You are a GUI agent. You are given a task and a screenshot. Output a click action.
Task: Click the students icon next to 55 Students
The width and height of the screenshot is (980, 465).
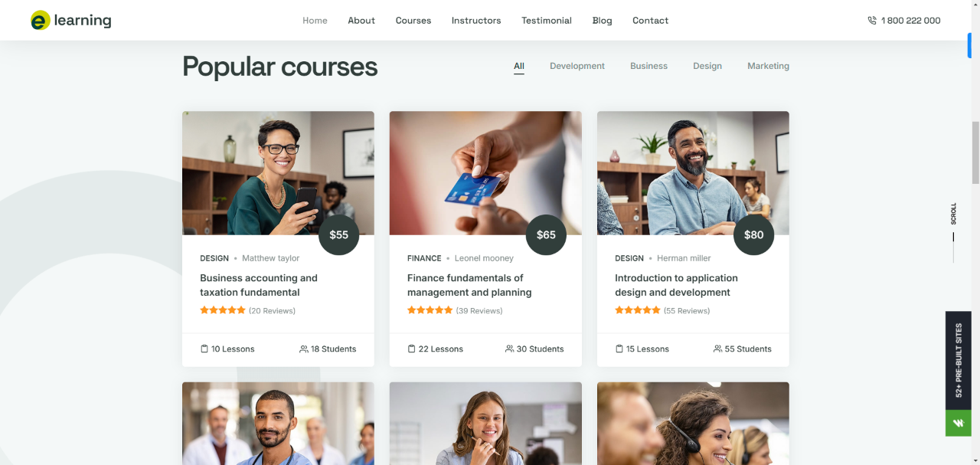pos(718,349)
